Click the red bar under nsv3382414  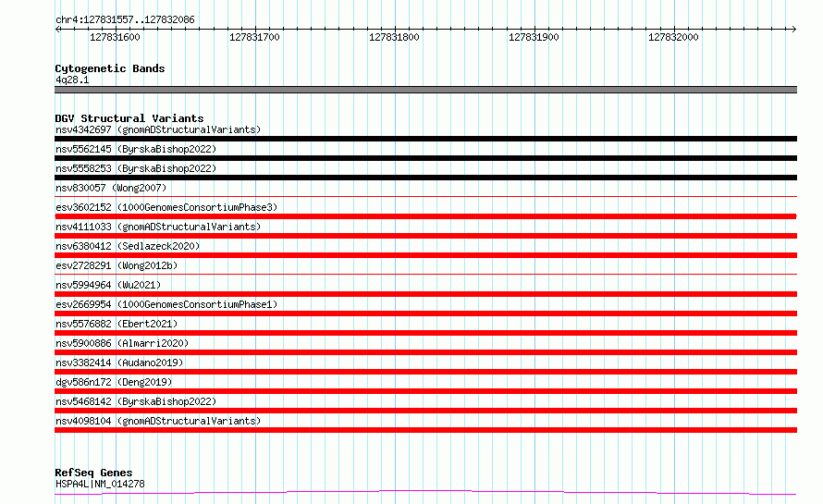(x=425, y=372)
